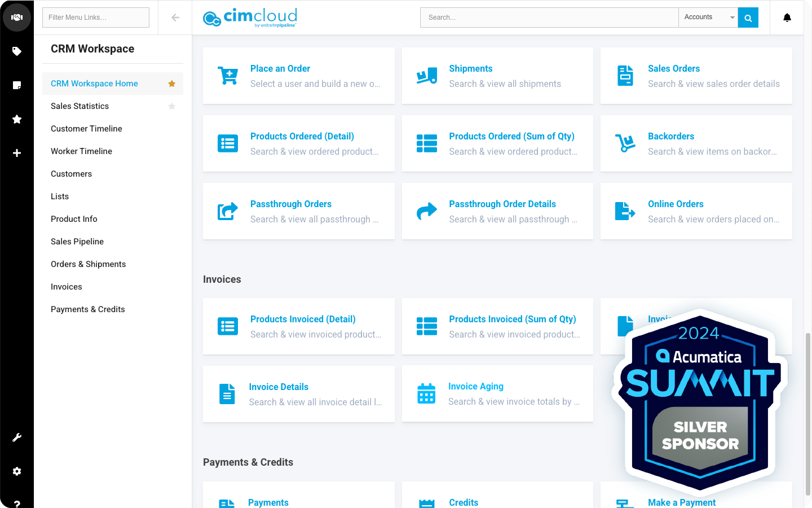Unfavorite CRM Workspace Home via orange star
The image size is (812, 508).
click(x=172, y=84)
